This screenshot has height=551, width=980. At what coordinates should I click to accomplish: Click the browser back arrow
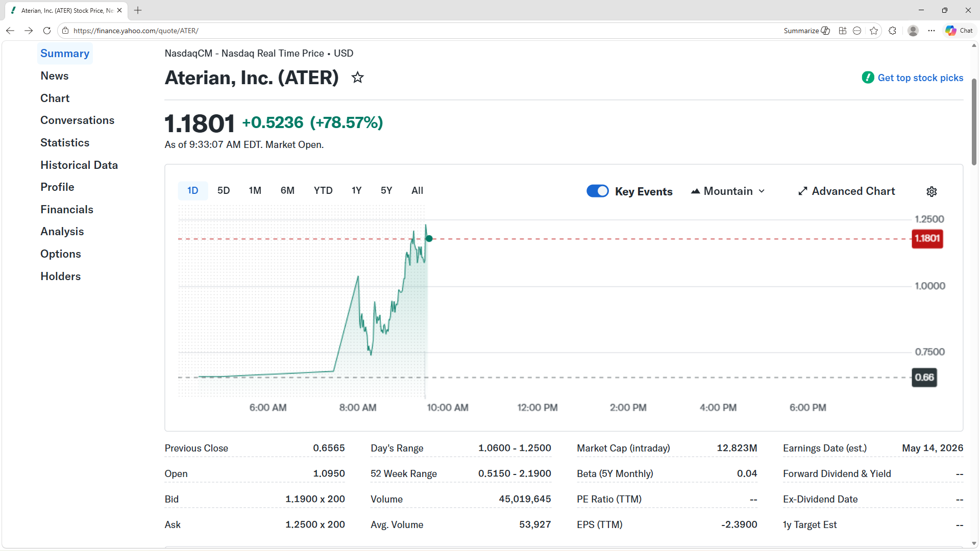point(10,31)
